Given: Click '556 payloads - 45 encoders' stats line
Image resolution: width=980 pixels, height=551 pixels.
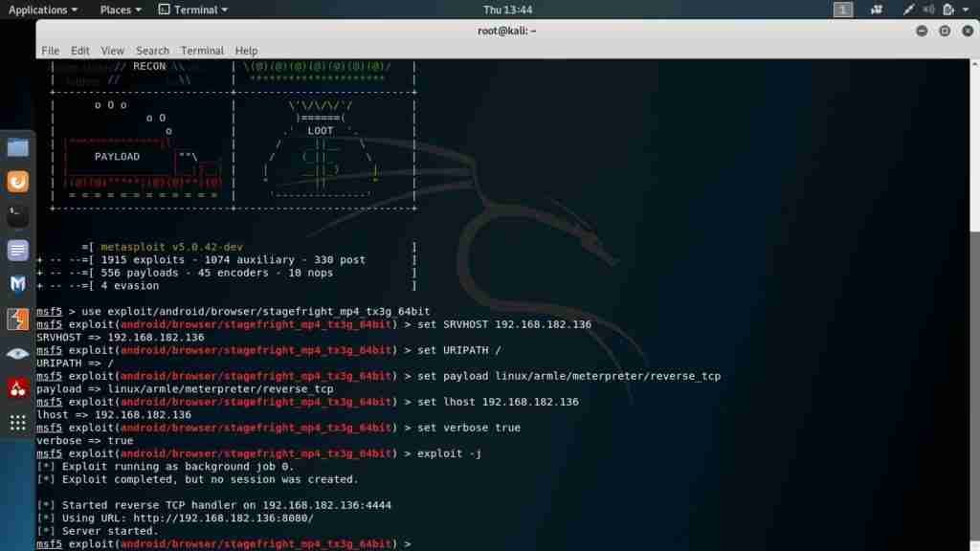Looking at the screenshot, I should 217,273.
